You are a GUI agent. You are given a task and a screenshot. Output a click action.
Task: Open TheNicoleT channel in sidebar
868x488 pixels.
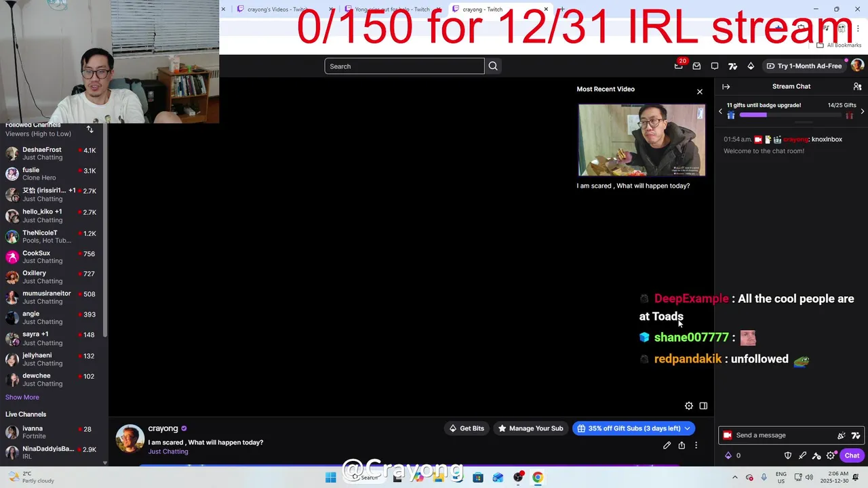(x=53, y=237)
